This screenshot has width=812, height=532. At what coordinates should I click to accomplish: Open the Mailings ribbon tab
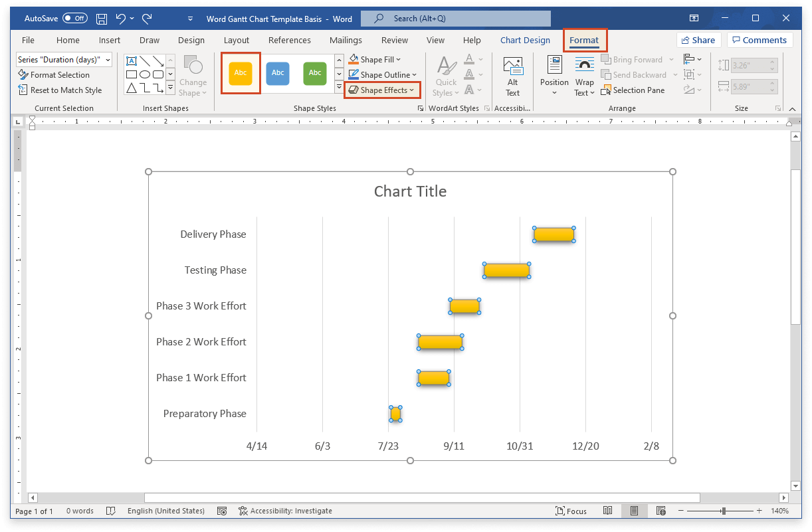coord(345,40)
